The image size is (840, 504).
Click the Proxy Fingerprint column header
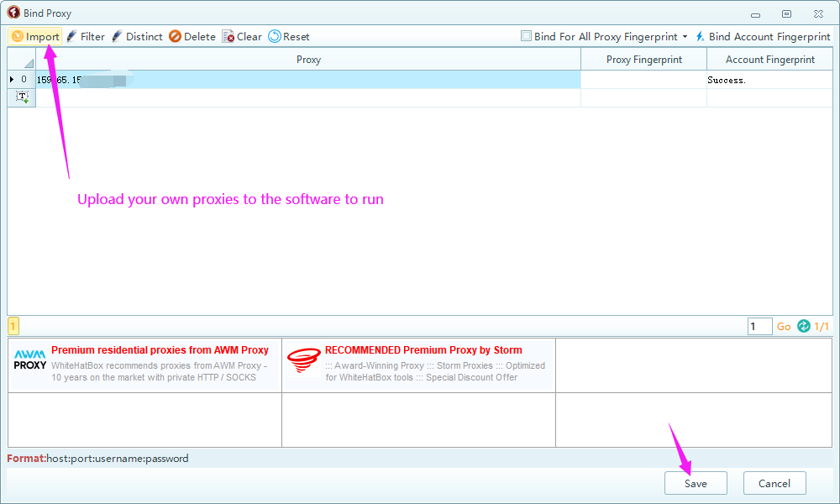click(x=643, y=60)
